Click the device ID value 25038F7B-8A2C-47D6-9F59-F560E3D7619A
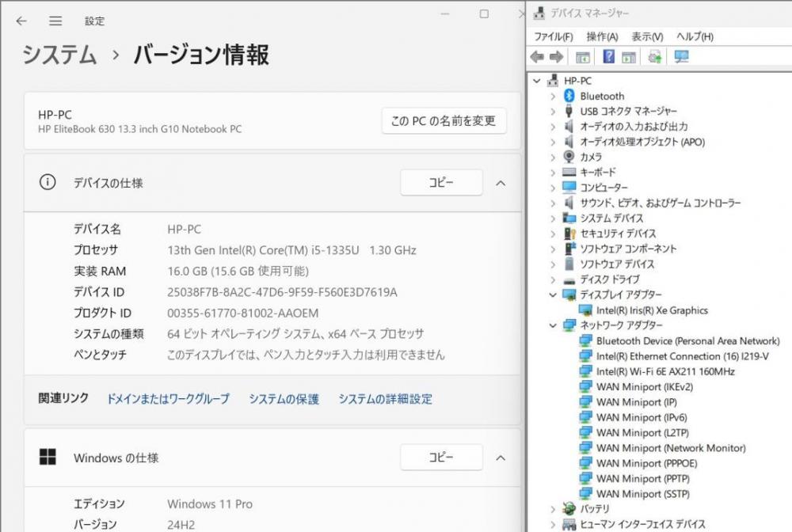This screenshot has height=532, width=792. tap(283, 292)
